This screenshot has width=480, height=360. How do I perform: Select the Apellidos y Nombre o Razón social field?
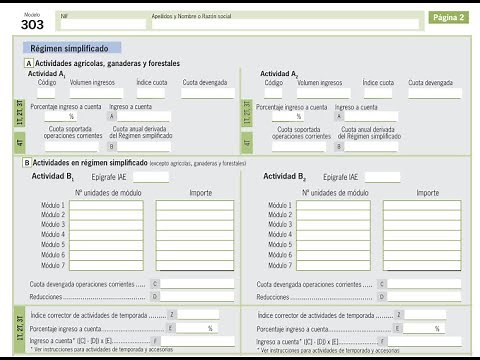point(285,24)
